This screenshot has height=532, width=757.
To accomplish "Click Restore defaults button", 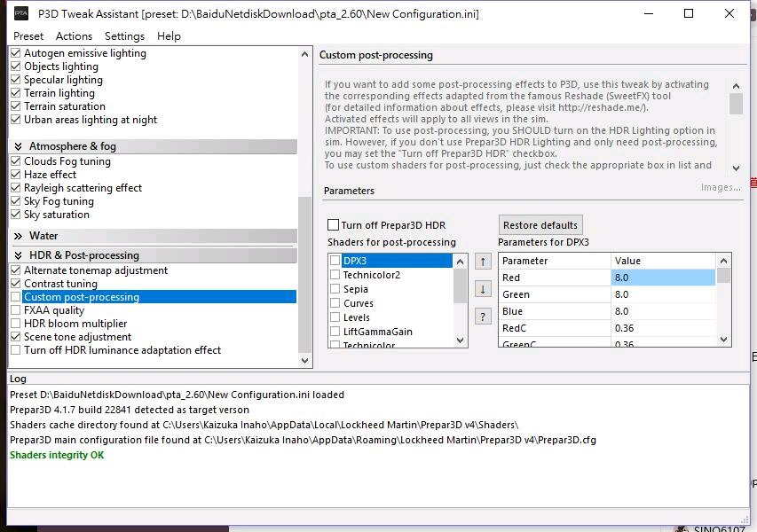I will [x=540, y=225].
